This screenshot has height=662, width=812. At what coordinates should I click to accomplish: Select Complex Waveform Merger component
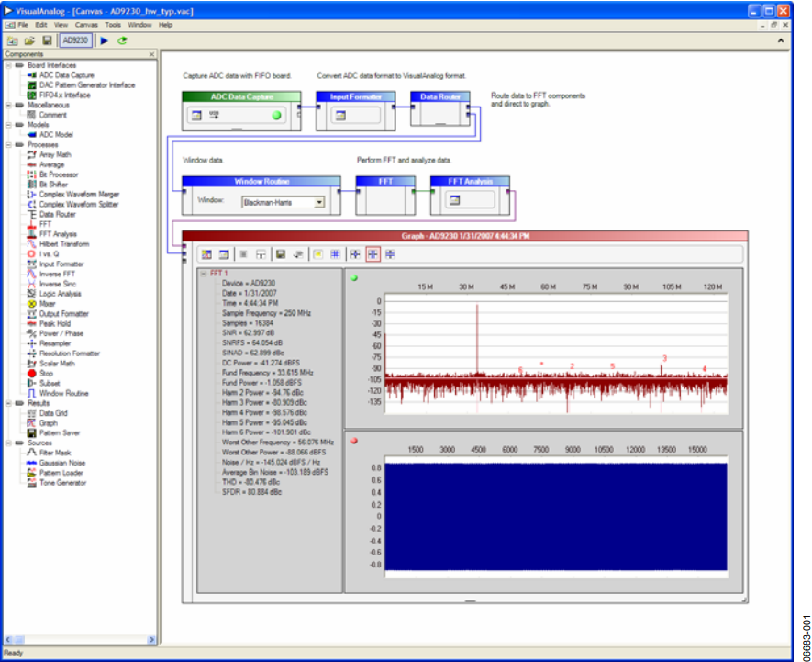(x=79, y=195)
